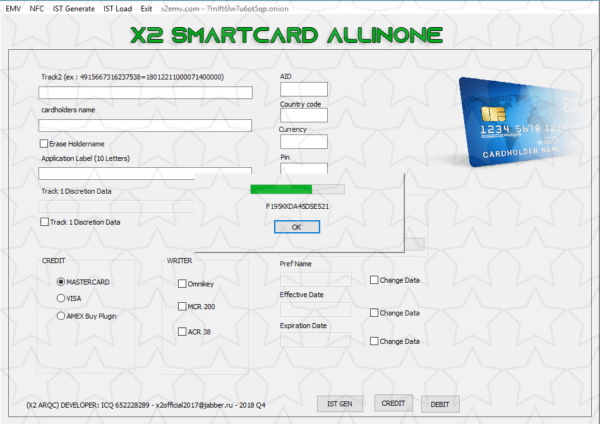Tick the Erase Holdername checkbox
Screen dimensions: 600x424
point(44,144)
